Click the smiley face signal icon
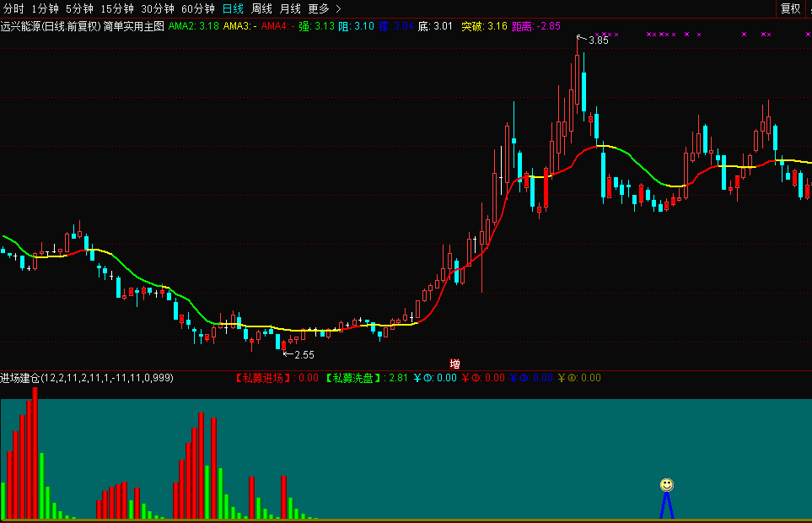Image resolution: width=812 pixels, height=523 pixels. [667, 485]
